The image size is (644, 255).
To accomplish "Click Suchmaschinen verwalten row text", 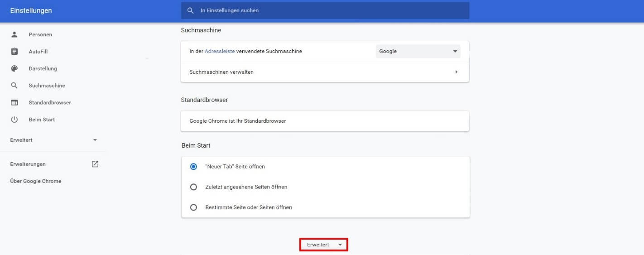I will coord(221,72).
